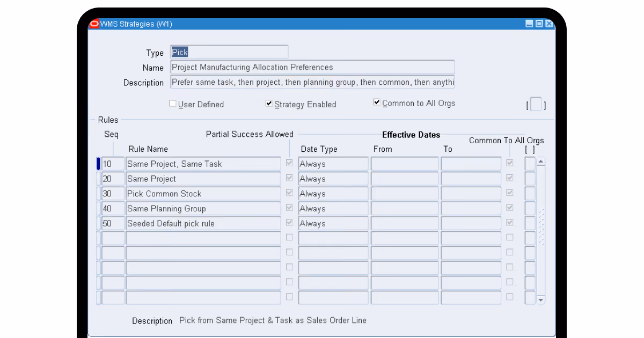Click the From date for sequence 10

point(405,164)
